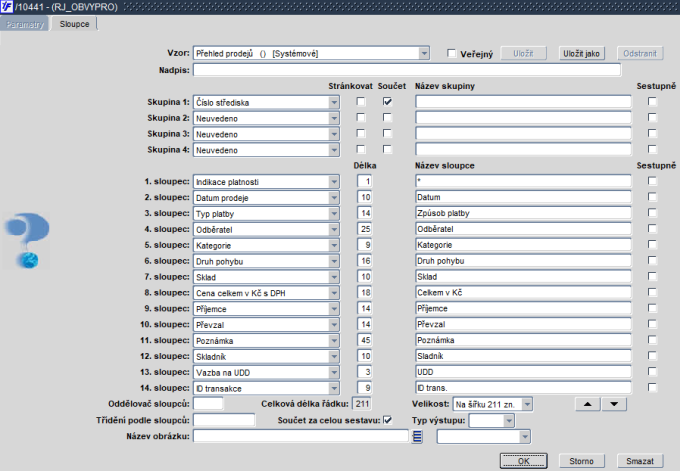The image size is (680, 471).
Task: Click the move up arrow button
Action: coord(588,404)
